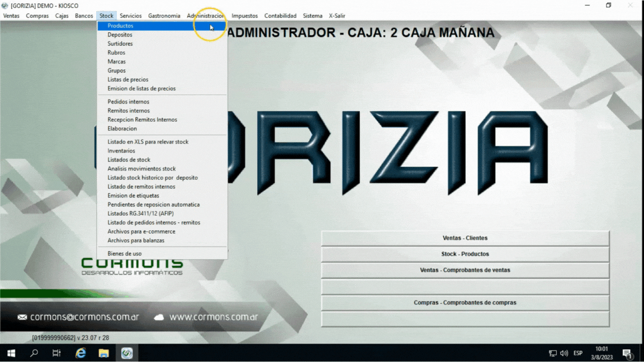644x362 pixels.
Task: Choose Rubros from the Stock menu
Action: point(162,53)
